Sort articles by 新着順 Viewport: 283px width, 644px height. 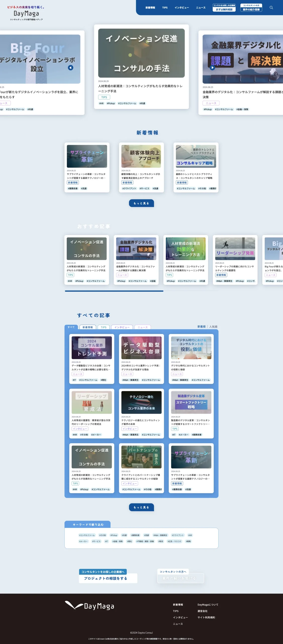pos(201,327)
